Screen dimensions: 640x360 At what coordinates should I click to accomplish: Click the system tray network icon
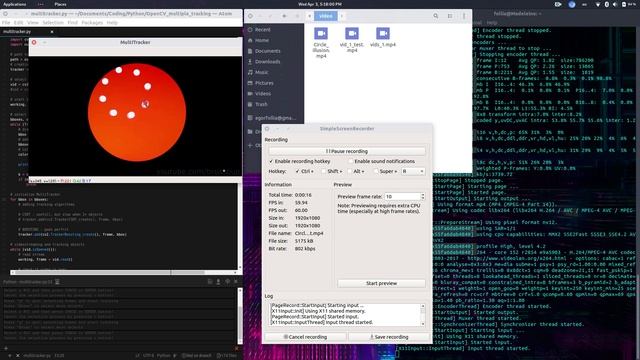click(598, 4)
